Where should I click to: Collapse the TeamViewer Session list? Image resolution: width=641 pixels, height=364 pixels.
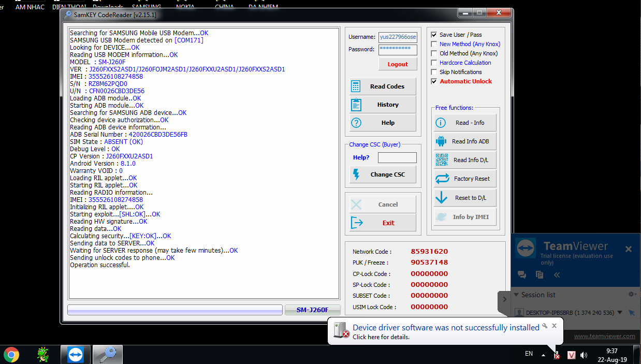(x=516, y=295)
